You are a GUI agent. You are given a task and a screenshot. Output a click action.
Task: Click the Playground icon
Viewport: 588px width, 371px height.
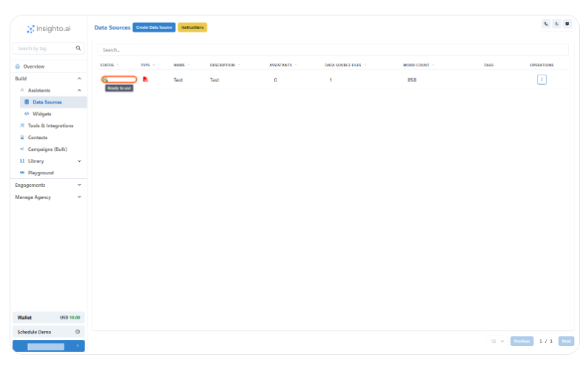[22, 172]
